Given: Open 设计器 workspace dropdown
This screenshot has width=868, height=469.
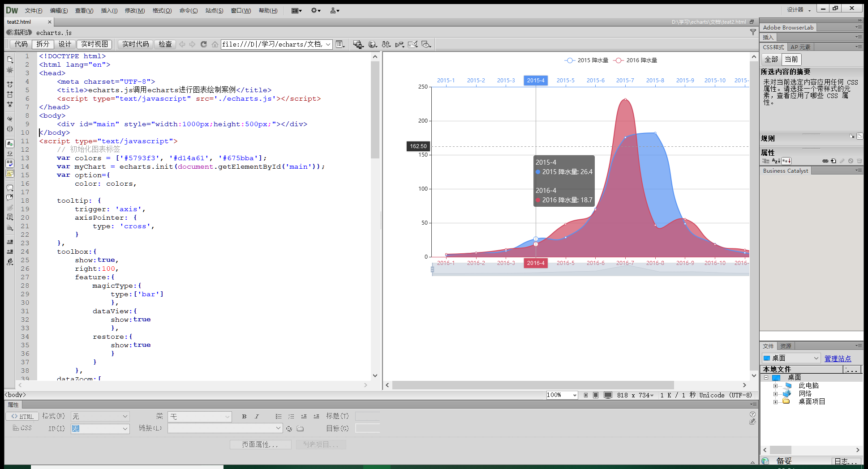Looking at the screenshot, I should [799, 9].
